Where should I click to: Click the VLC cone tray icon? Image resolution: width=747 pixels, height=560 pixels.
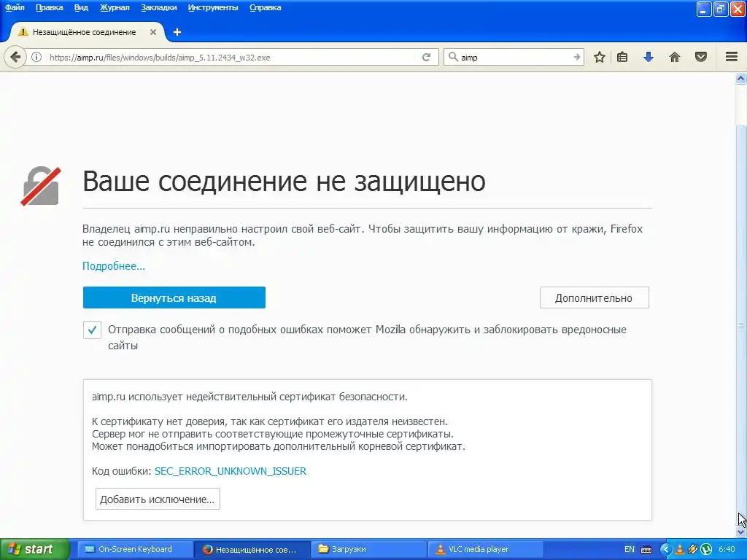coord(680,549)
